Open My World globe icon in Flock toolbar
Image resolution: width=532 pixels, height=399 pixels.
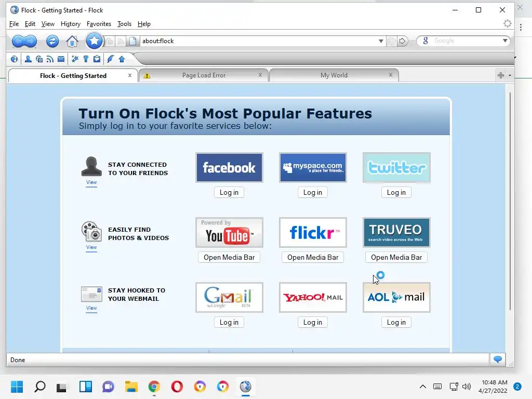coord(14,59)
